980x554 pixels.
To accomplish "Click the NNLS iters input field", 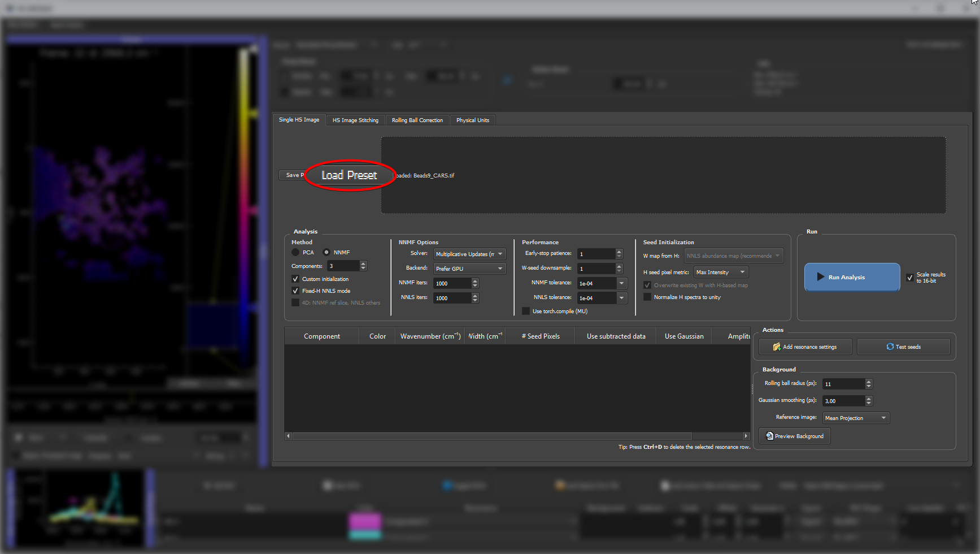I will [452, 298].
